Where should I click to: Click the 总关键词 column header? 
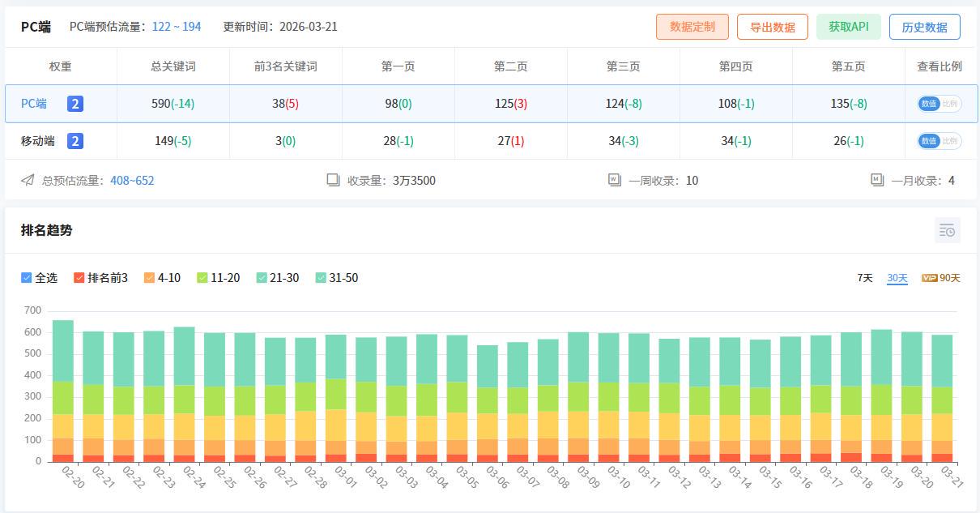(173, 66)
